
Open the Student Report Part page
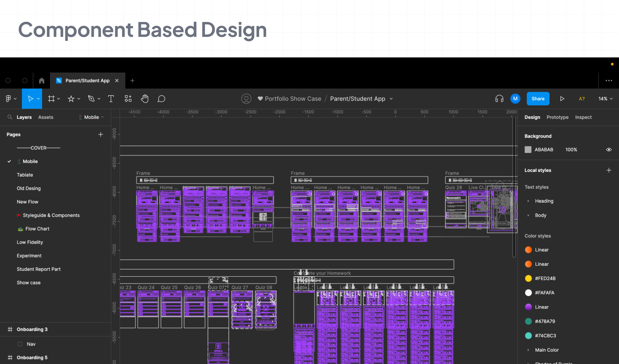coord(39,269)
